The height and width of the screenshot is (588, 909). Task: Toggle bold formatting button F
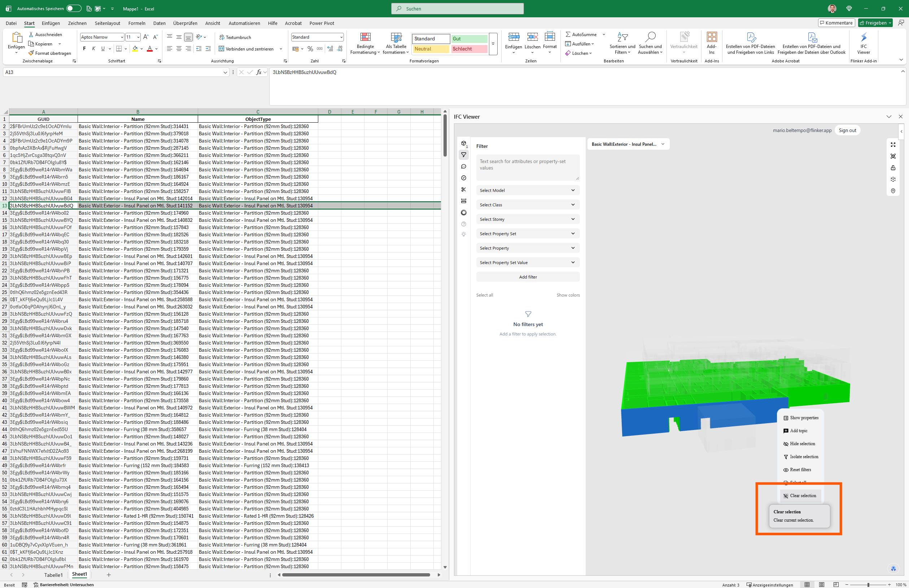pos(84,48)
